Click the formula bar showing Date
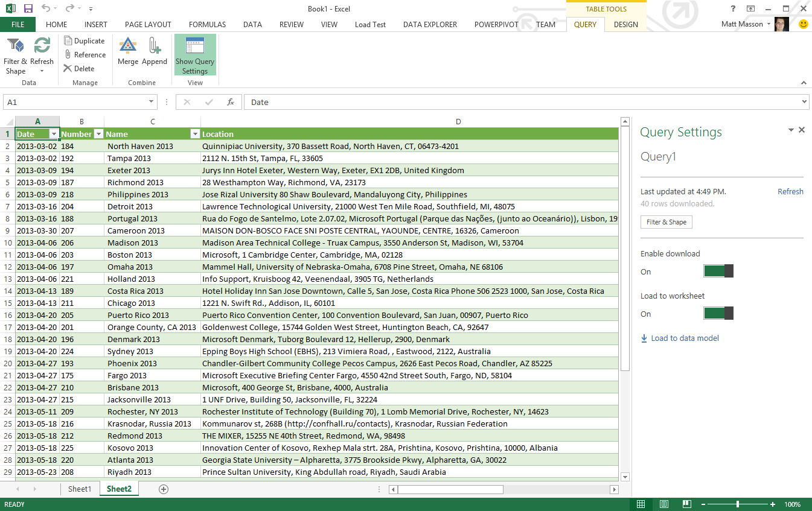 pos(522,102)
